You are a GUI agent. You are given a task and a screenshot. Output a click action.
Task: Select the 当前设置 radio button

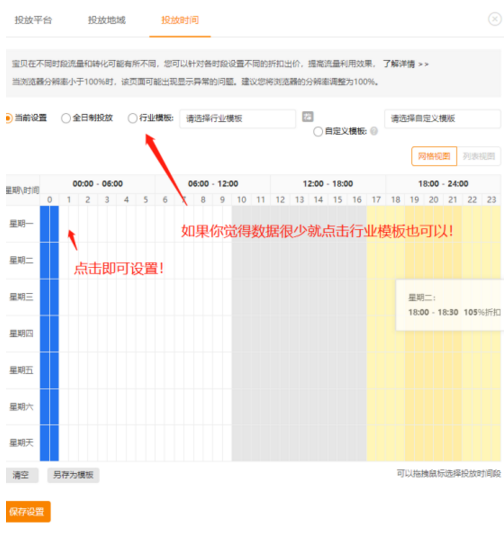point(9,118)
